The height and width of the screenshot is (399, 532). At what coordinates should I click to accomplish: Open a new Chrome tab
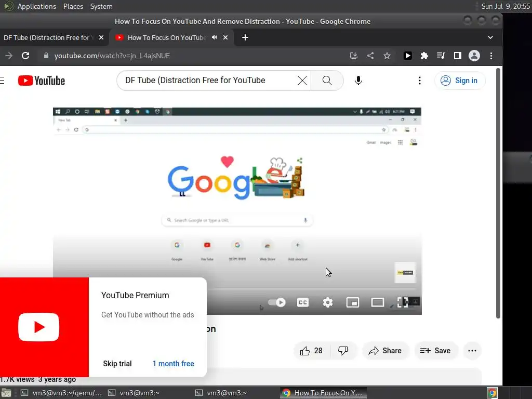point(245,37)
